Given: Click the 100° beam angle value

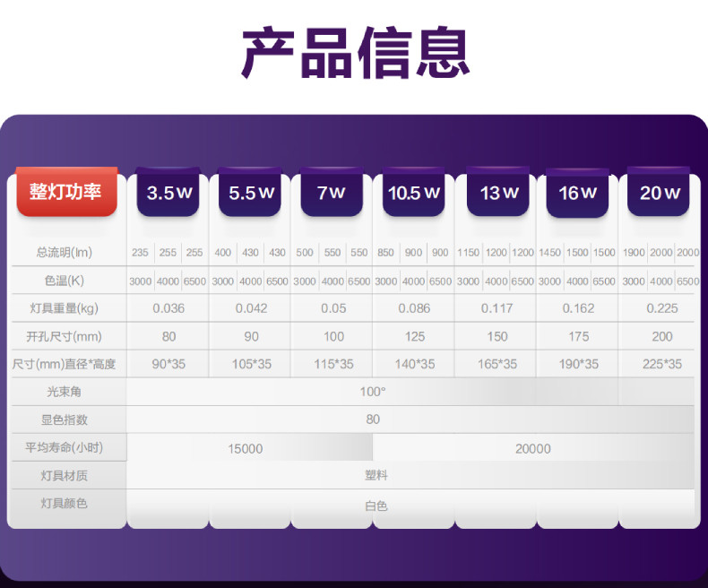Looking at the screenshot, I should pyautogui.click(x=373, y=392).
